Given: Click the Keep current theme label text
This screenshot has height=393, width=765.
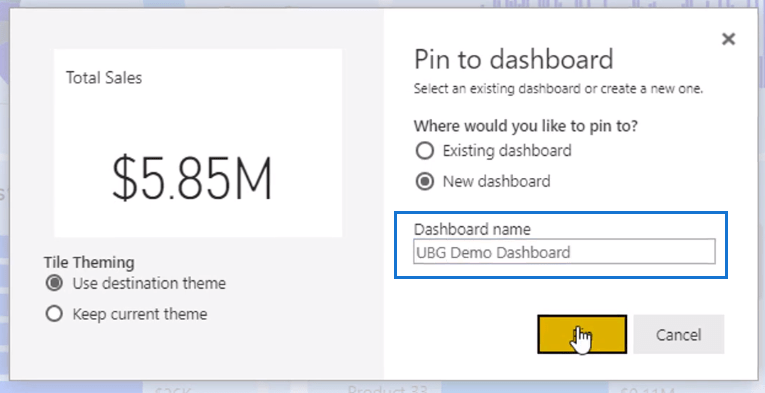Looking at the screenshot, I should tap(140, 314).
